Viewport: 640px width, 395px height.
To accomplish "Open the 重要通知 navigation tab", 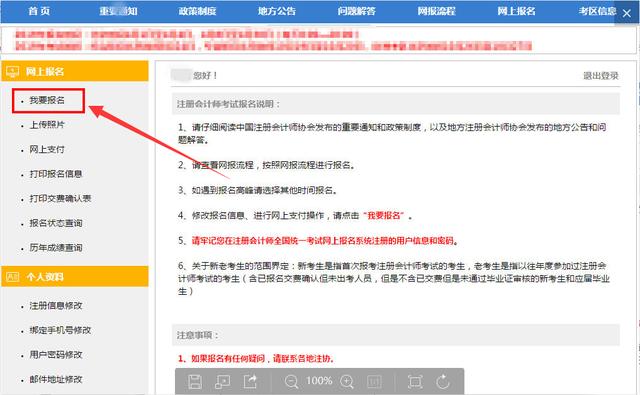I will click(x=118, y=11).
